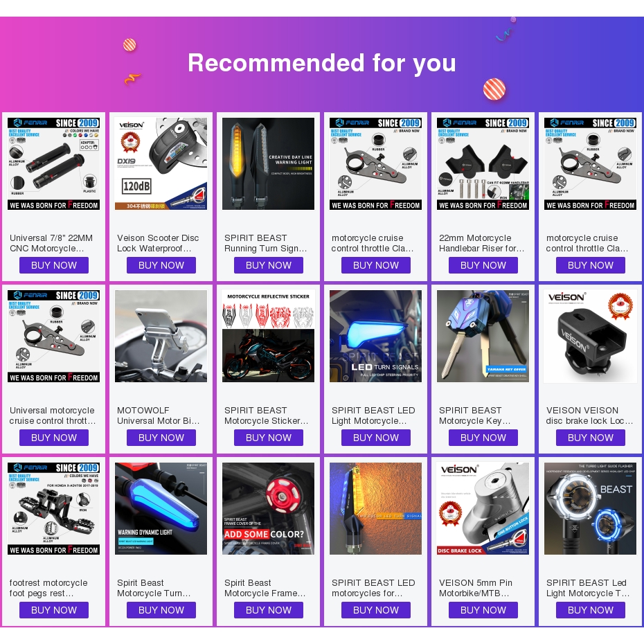Viewport: 644px width, 644px height.
Task: Buy the Universal 7/8" 22MM CNC grips
Action: coord(54,265)
